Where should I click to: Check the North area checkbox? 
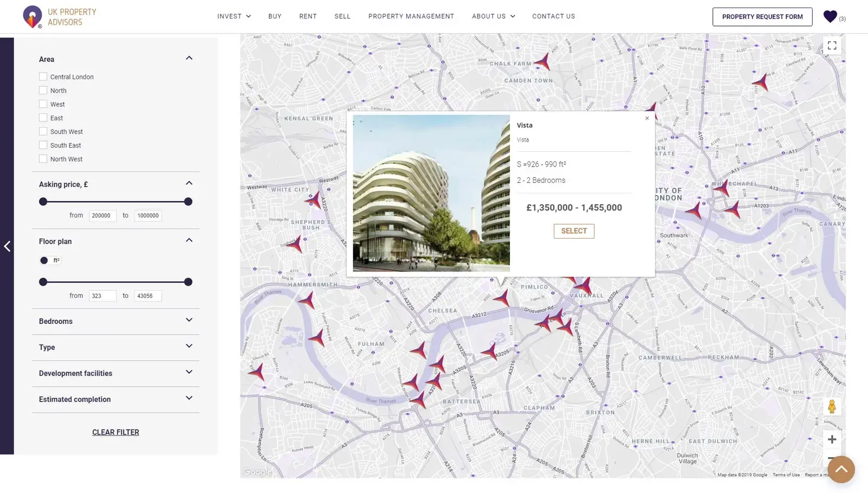pos(43,90)
